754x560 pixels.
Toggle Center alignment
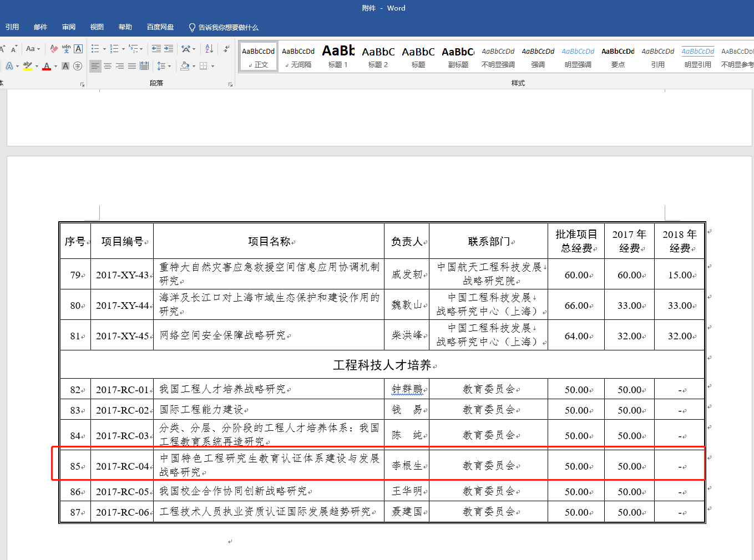point(108,66)
